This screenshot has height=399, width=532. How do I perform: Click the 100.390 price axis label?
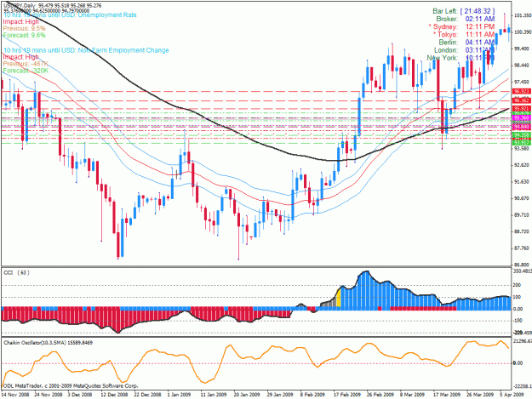pyautogui.click(x=523, y=32)
